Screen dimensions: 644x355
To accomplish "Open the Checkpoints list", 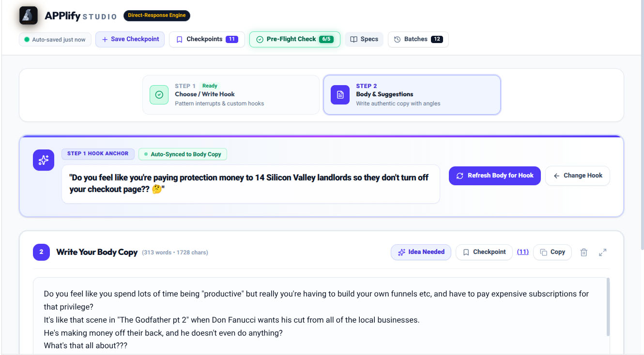I will [207, 39].
